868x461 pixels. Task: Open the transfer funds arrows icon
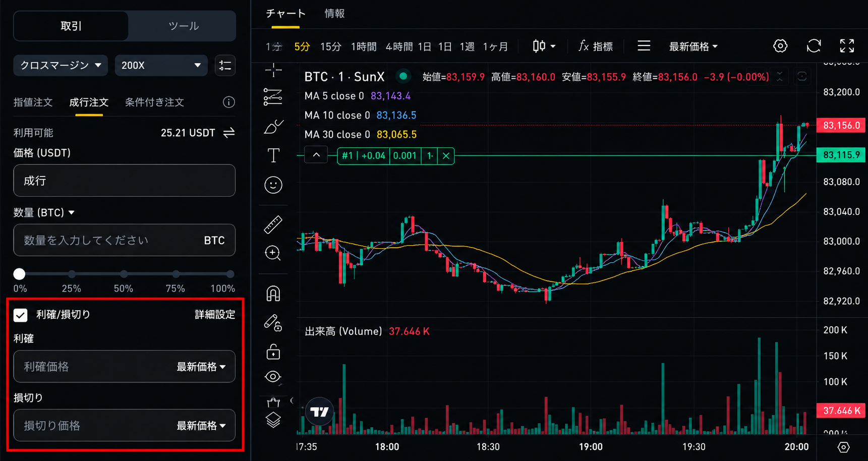(229, 133)
